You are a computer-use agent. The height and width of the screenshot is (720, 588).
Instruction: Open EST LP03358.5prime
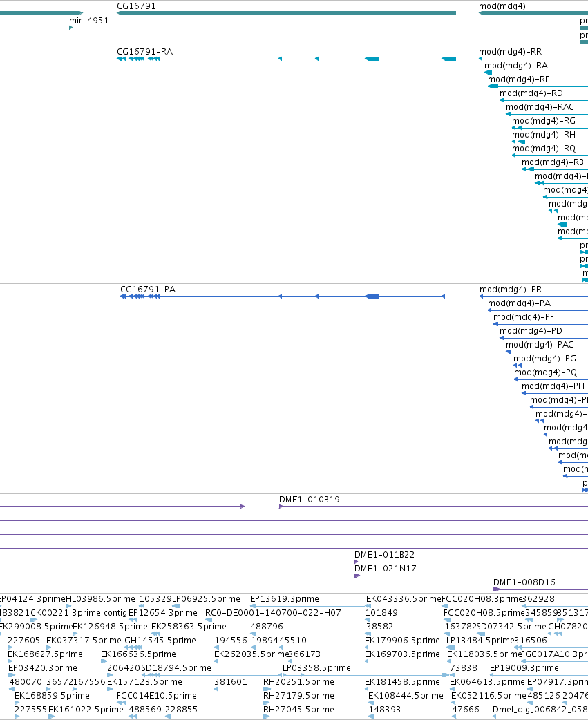coord(316,667)
